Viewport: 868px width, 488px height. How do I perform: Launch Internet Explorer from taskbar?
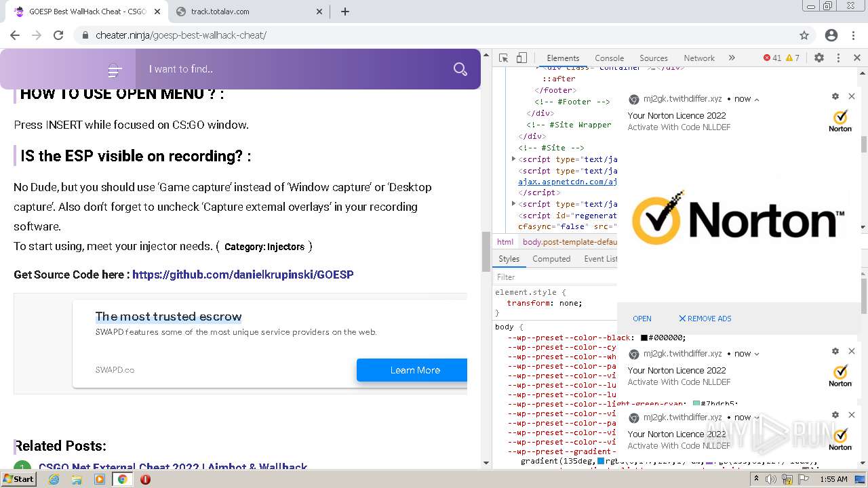54,479
